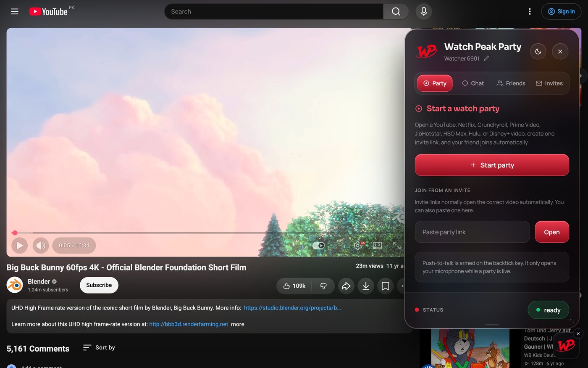Open the floating WP launcher icon
The width and height of the screenshot is (588, 368).
click(566, 346)
